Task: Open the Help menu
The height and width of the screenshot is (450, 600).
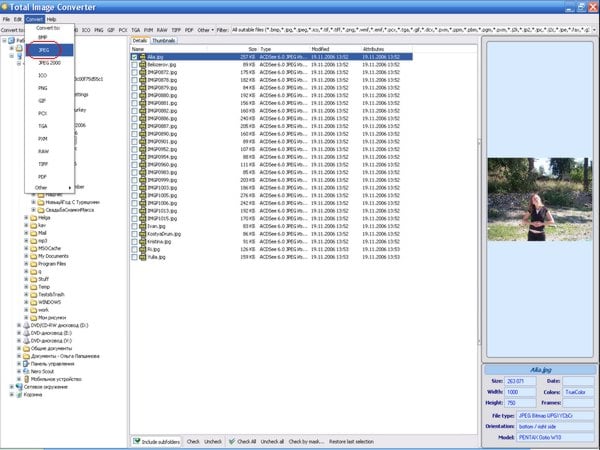Action: click(51, 19)
